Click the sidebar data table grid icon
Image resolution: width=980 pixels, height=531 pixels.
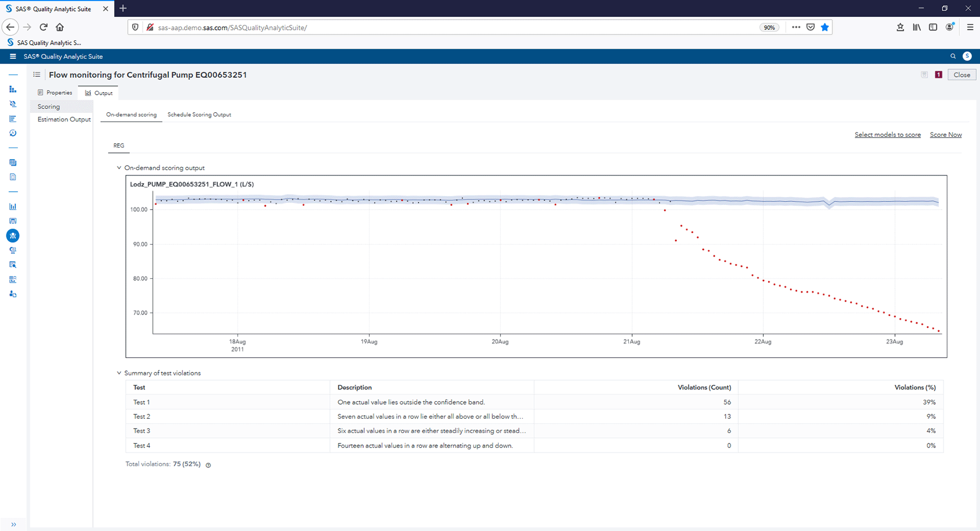(13, 163)
